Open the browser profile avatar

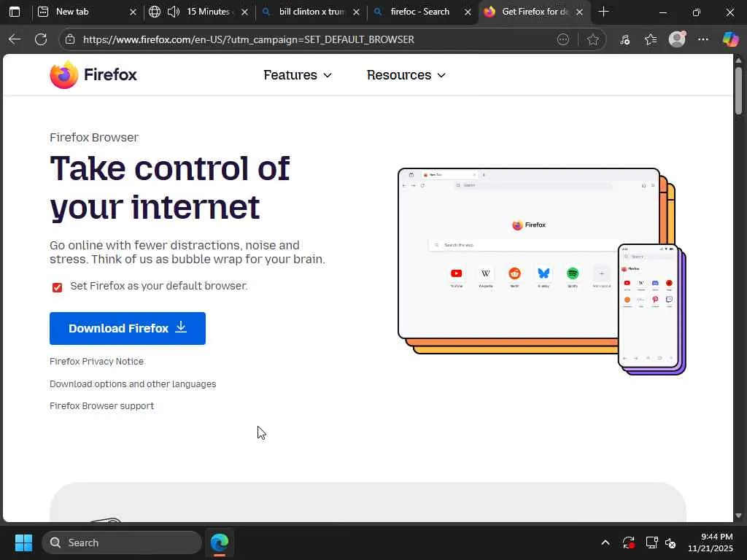677,39
